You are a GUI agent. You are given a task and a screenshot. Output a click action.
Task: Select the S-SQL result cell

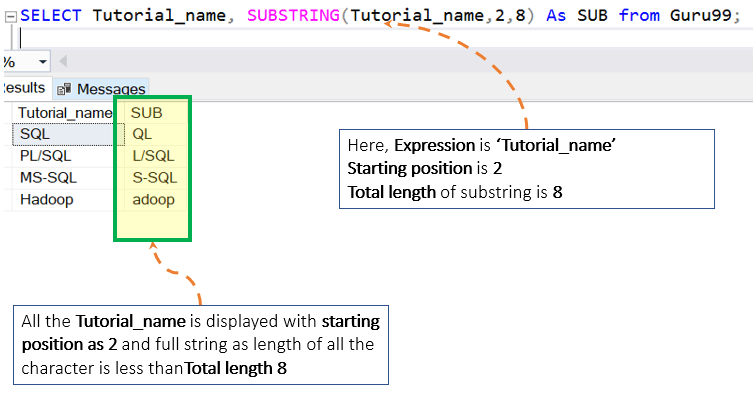pos(156,178)
